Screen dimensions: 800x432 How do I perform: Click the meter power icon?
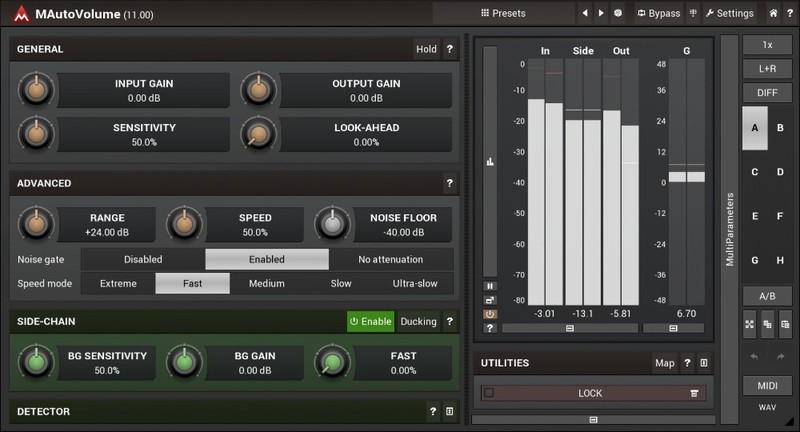coord(490,314)
